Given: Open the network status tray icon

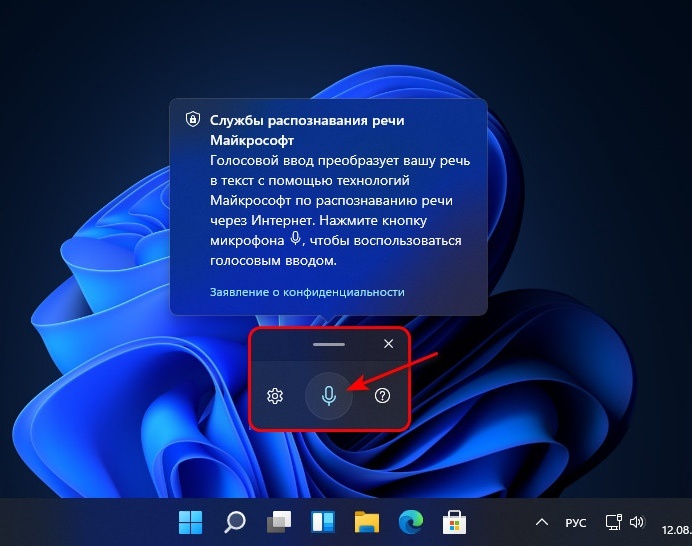Looking at the screenshot, I should point(613,522).
